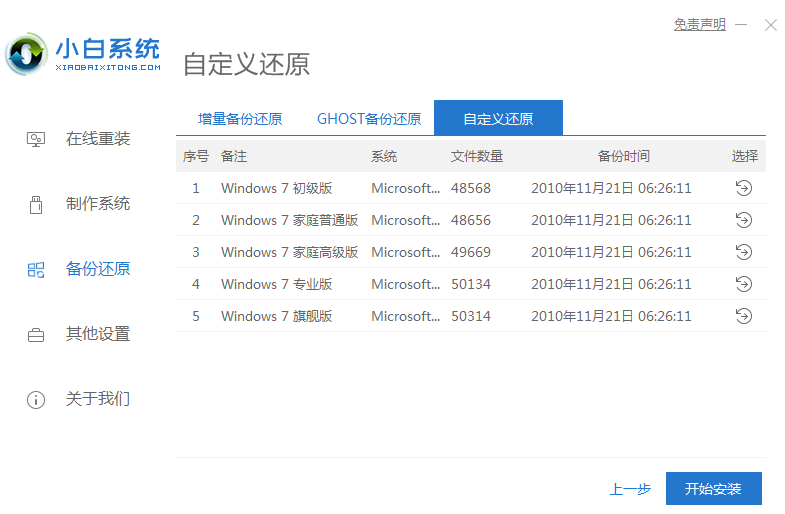Switch to 增量备份还原 tab

[241, 119]
